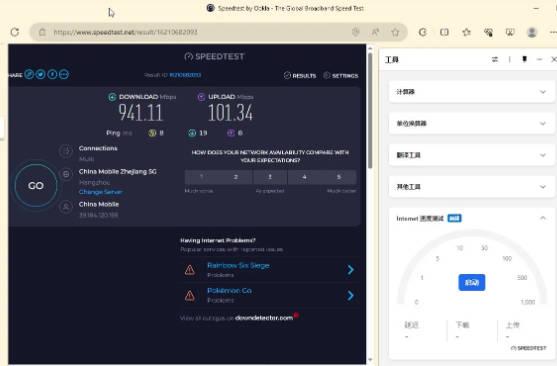Click the 101.34 upload speed value

pos(230,113)
